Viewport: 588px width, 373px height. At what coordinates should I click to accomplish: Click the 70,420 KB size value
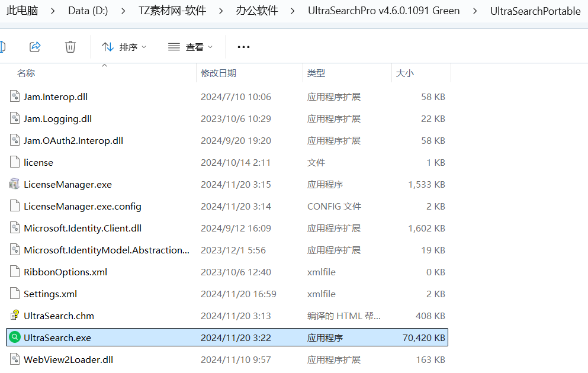click(424, 337)
